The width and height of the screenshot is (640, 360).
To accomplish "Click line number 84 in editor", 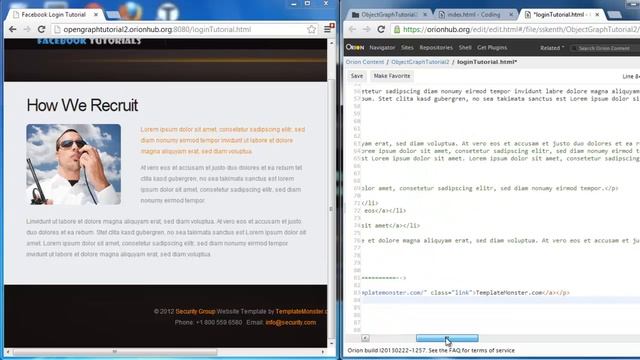I will 357,300.
